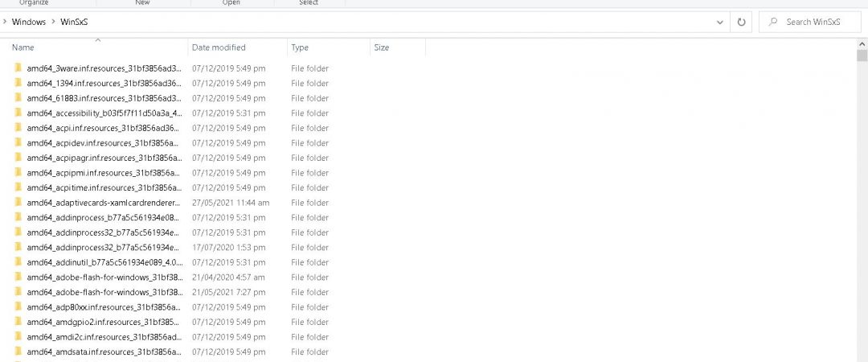Go to Windows in the breadcrumb path
The width and height of the screenshot is (868, 362).
(29, 23)
